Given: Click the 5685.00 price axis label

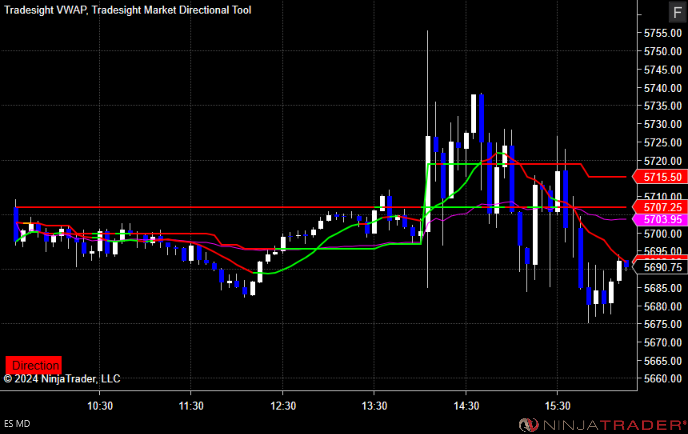Looking at the screenshot, I should (x=663, y=288).
